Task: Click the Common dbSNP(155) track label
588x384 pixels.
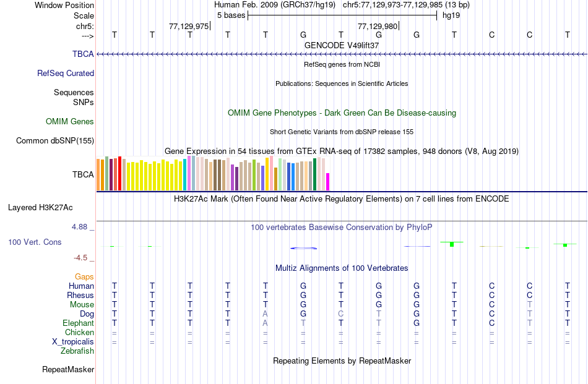Action: pyautogui.click(x=54, y=140)
